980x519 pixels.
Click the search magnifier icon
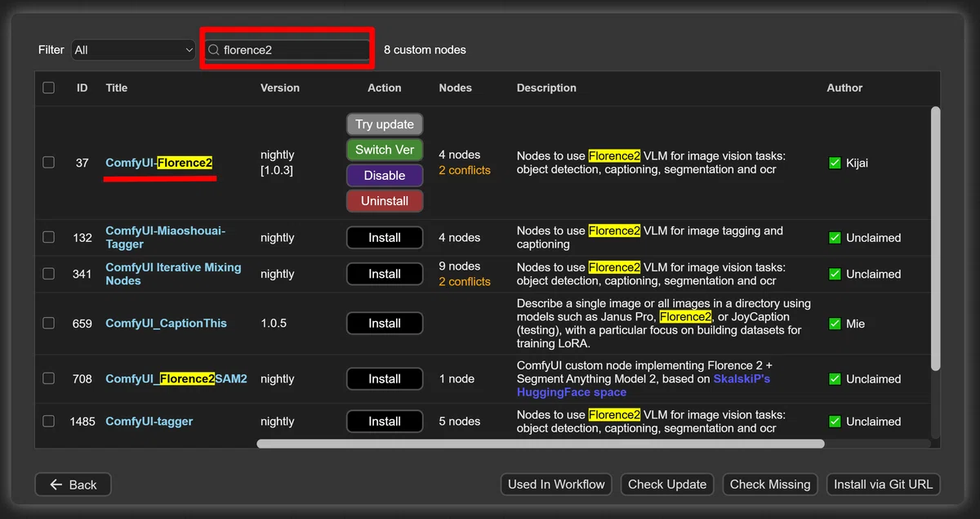click(214, 50)
